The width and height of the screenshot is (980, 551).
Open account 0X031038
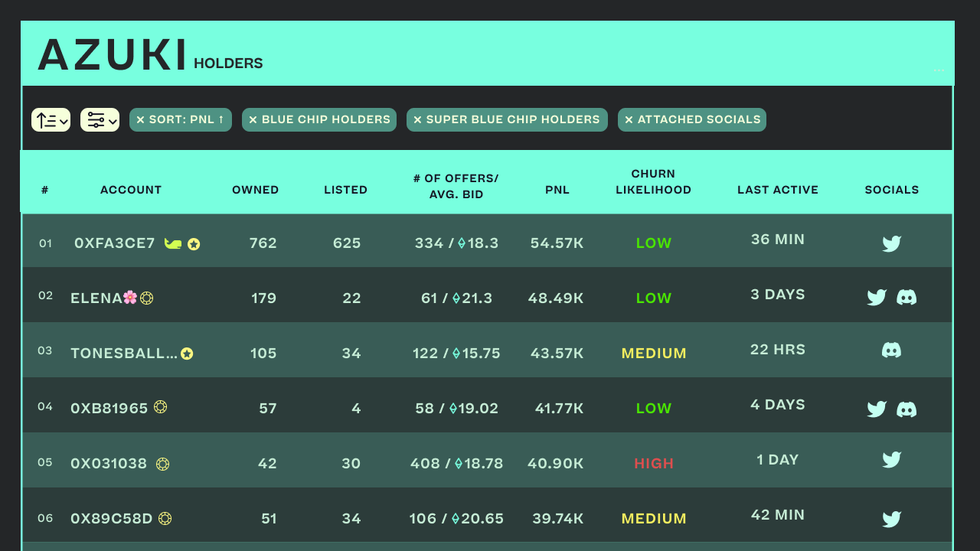(x=109, y=464)
